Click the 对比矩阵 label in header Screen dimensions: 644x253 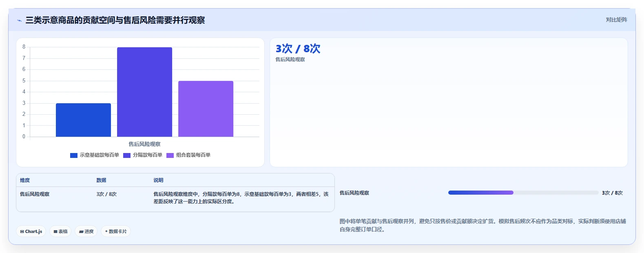coord(616,20)
